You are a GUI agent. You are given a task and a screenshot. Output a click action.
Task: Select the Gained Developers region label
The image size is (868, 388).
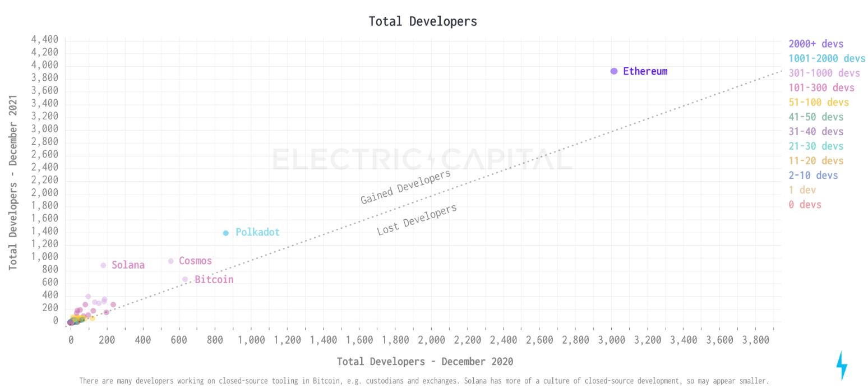pyautogui.click(x=405, y=188)
